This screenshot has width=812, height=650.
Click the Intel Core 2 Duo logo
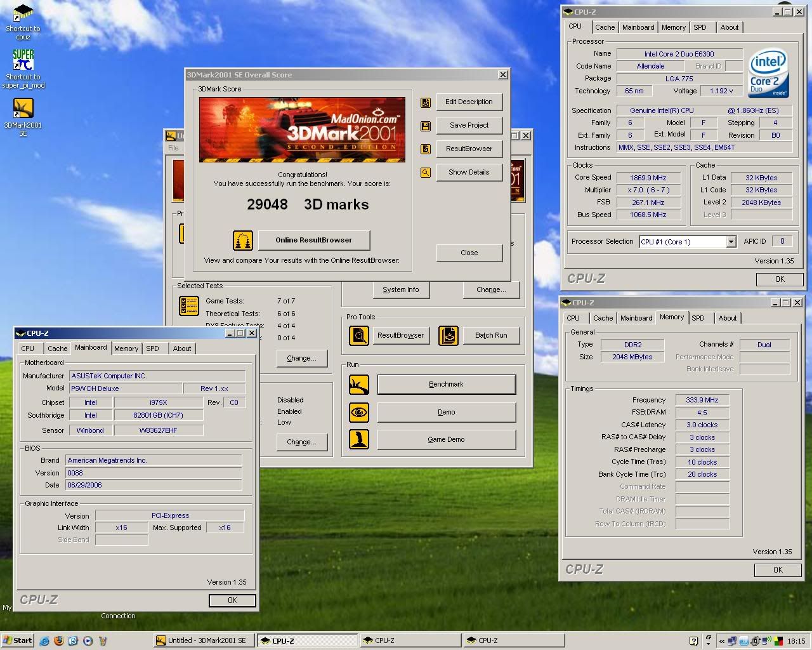(768, 74)
